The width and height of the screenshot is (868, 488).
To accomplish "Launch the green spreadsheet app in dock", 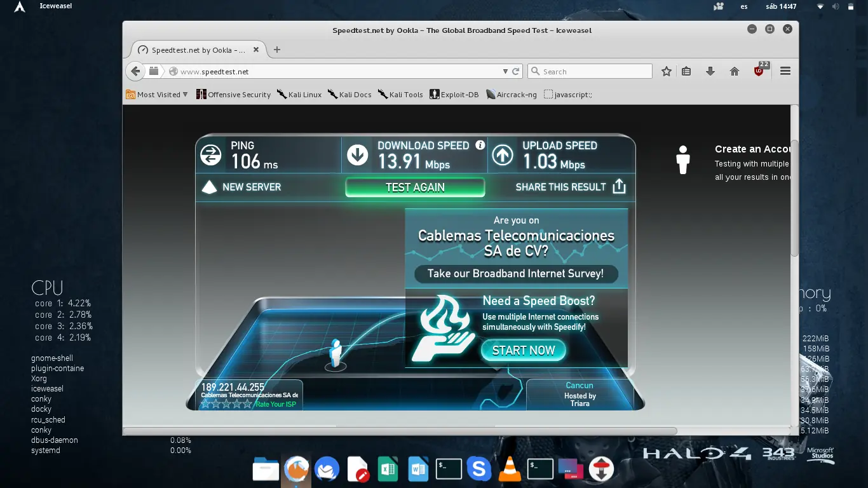I will (x=388, y=470).
